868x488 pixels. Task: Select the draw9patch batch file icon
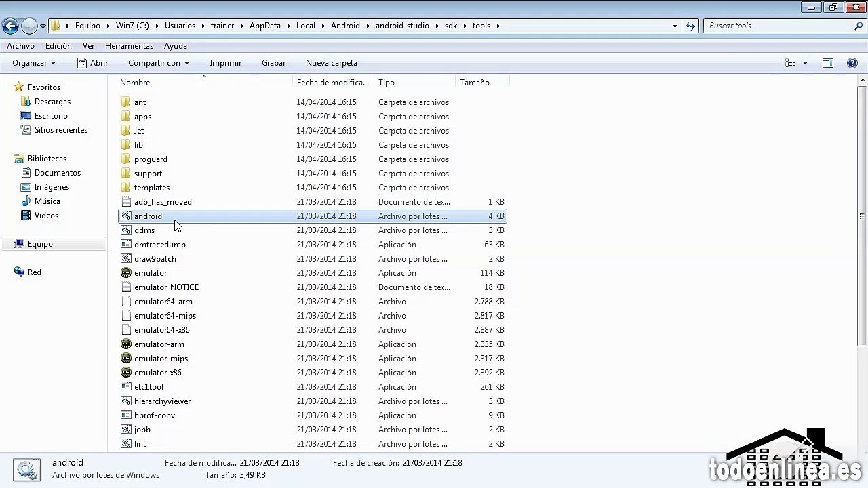coord(125,259)
